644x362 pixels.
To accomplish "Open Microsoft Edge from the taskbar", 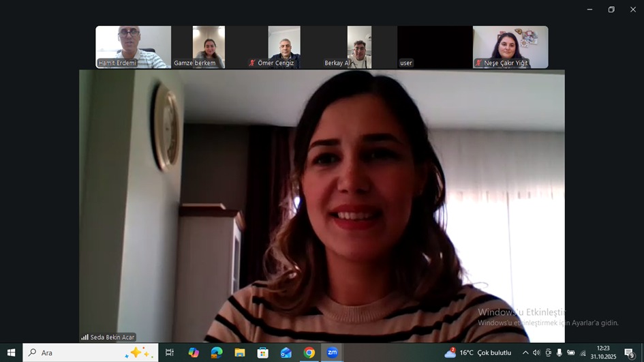I will [x=217, y=352].
